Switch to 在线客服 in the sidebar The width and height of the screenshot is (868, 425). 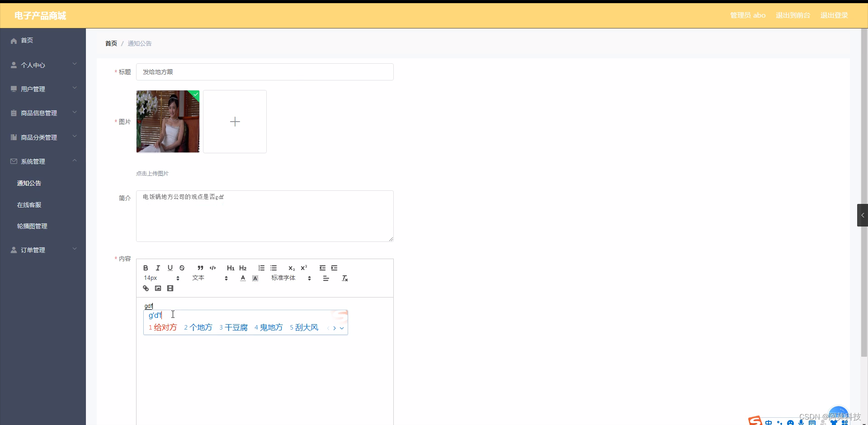point(28,204)
